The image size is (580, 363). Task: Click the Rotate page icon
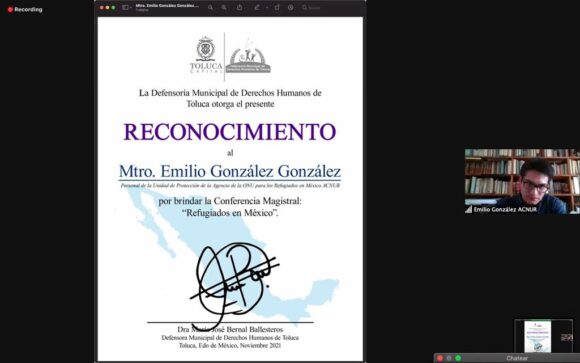point(277,7)
